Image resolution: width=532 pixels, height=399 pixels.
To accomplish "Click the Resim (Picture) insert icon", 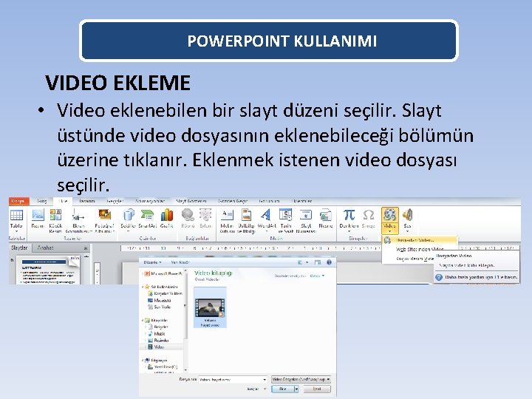I will [x=38, y=215].
